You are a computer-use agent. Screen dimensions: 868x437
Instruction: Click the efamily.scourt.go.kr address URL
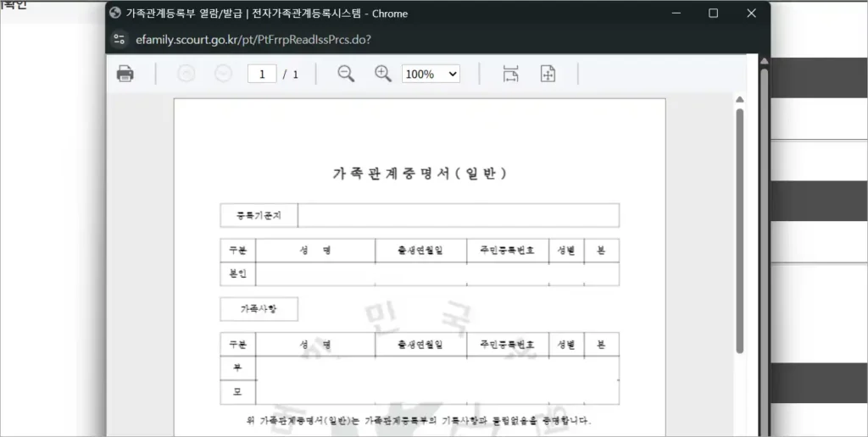(x=253, y=40)
